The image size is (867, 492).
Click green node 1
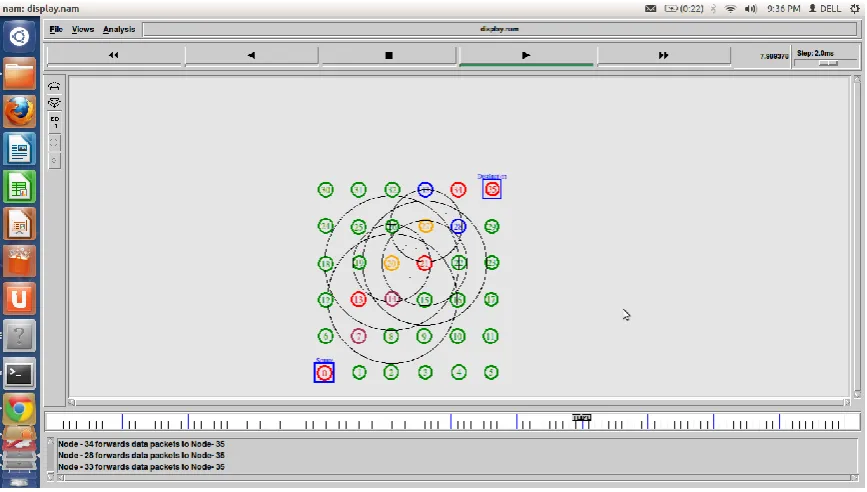coord(359,373)
